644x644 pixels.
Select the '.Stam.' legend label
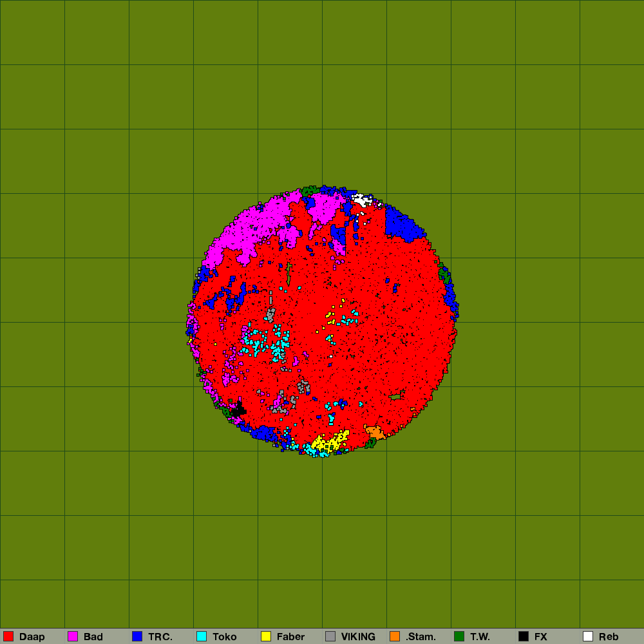pos(421,637)
